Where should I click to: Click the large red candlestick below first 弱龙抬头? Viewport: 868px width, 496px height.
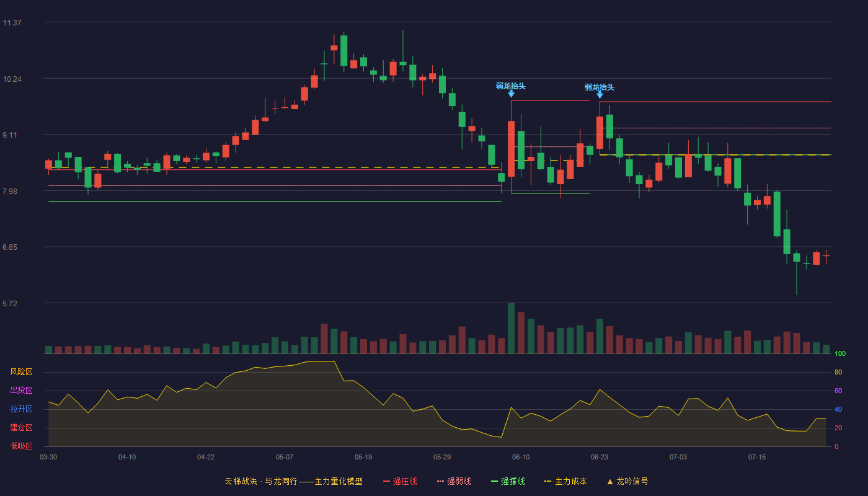click(x=511, y=149)
